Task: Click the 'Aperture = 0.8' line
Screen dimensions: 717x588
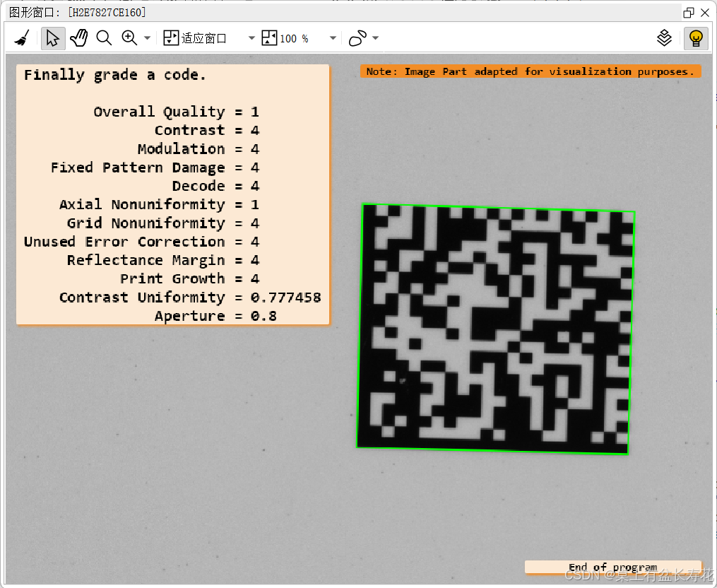Action: [215, 316]
